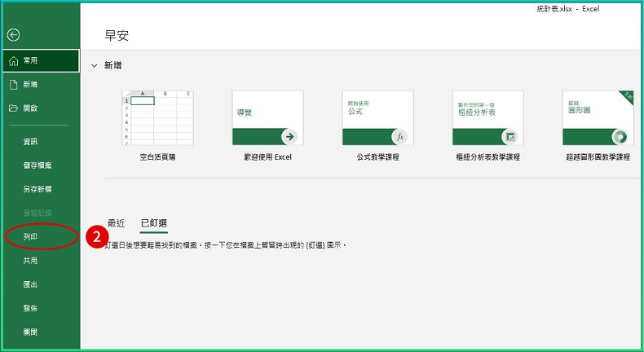Collapse the 新增 section chevron
The image size is (644, 352).
(x=95, y=66)
